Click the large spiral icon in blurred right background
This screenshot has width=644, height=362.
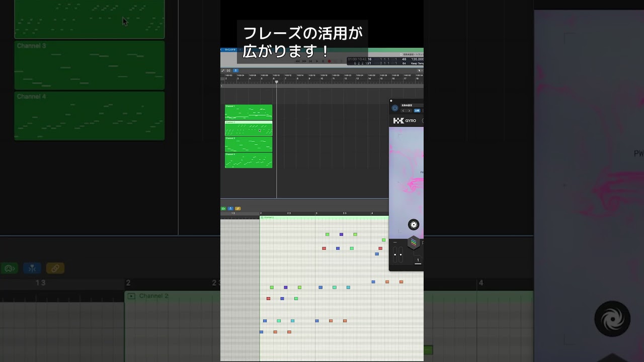click(612, 319)
